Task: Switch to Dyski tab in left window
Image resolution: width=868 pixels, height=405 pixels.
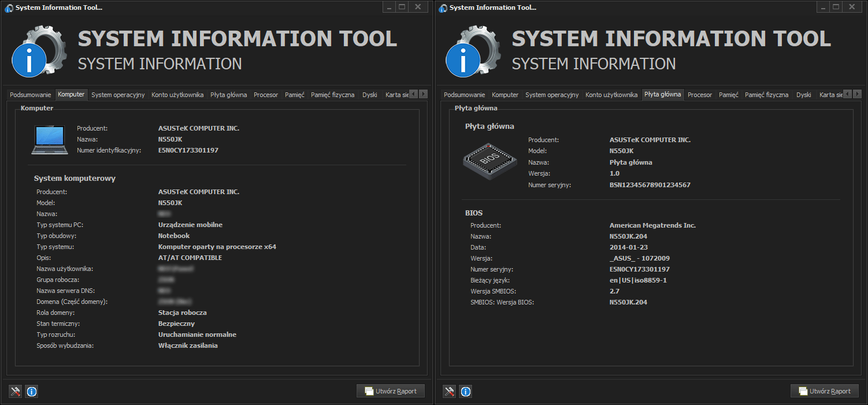Action: tap(370, 95)
